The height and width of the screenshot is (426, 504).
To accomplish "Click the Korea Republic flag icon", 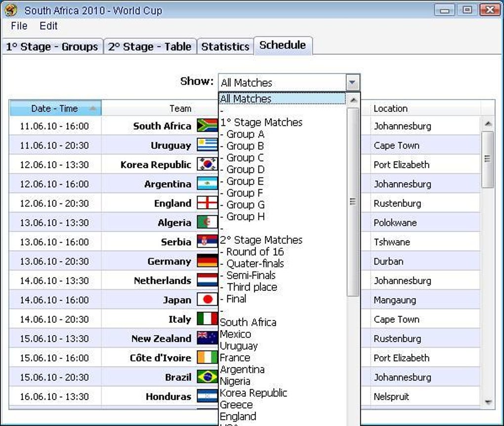I will coord(208,164).
